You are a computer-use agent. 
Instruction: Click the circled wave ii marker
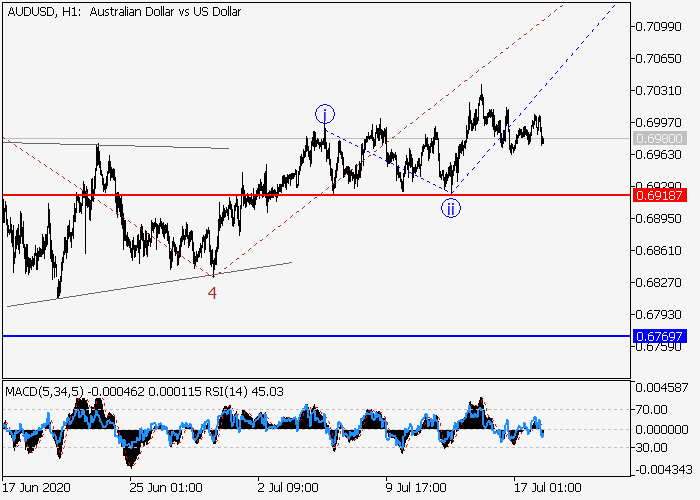tap(451, 208)
